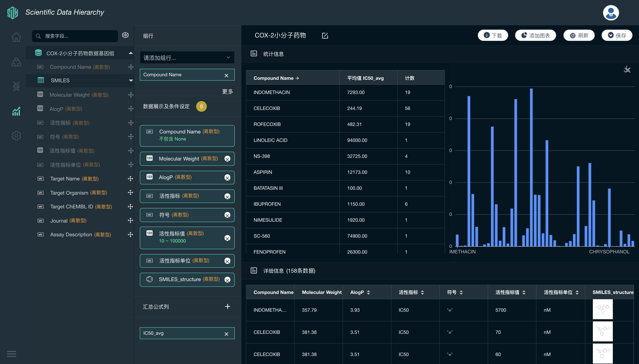Image resolution: width=639 pixels, height=364 pixels.
Task: Focus the 搜索字段 search field
Action: (x=75, y=36)
